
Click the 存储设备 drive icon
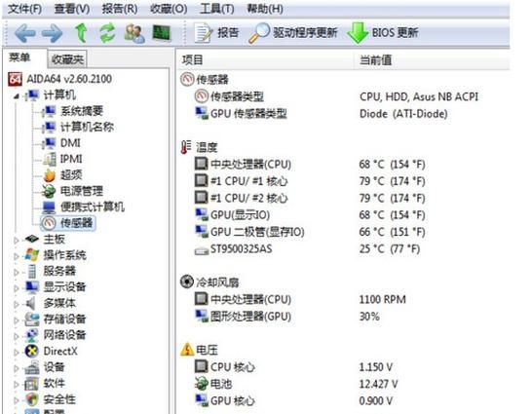pyautogui.click(x=32, y=320)
